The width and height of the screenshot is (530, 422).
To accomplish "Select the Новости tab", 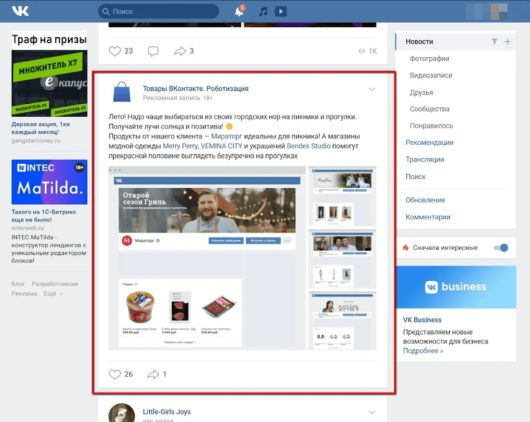I will 419,42.
